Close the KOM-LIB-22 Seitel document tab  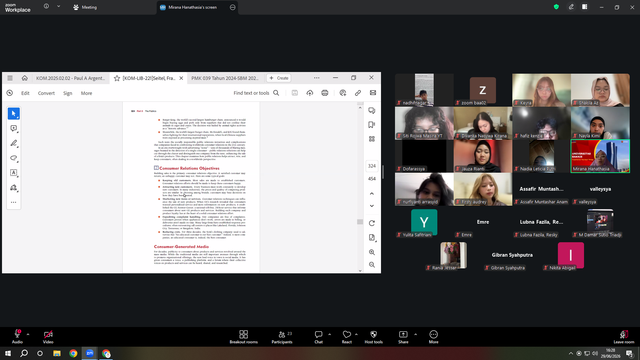(x=181, y=78)
